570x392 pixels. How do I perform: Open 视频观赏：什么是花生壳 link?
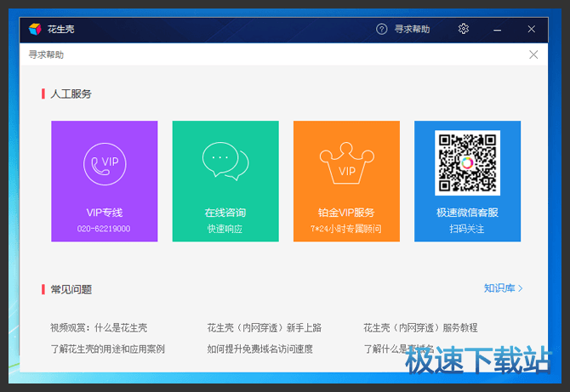[x=99, y=327]
